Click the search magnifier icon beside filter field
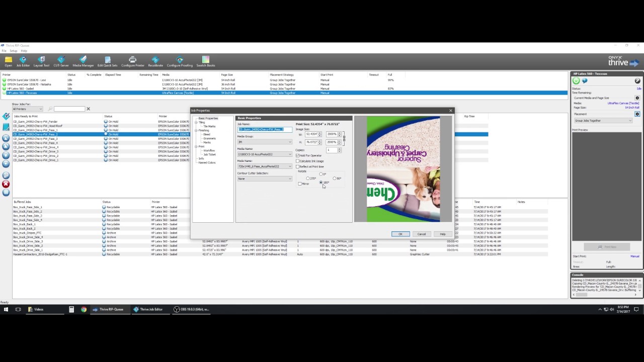 click(x=50, y=109)
